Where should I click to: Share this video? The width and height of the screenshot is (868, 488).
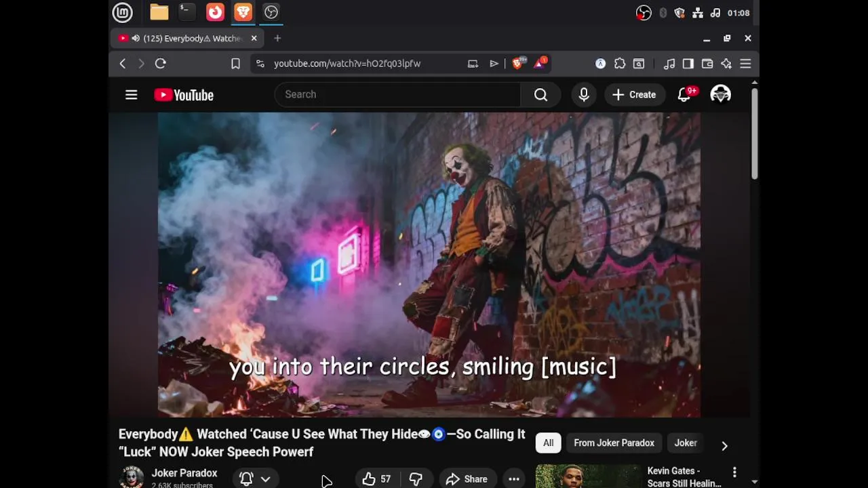point(467,479)
